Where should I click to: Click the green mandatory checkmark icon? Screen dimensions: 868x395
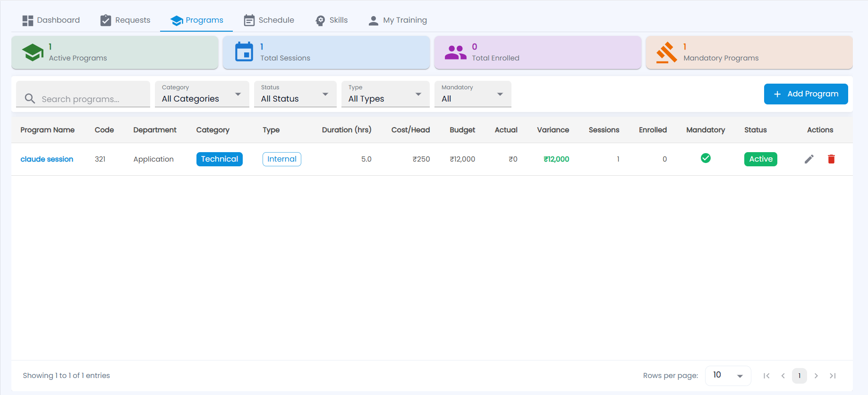pos(706,158)
